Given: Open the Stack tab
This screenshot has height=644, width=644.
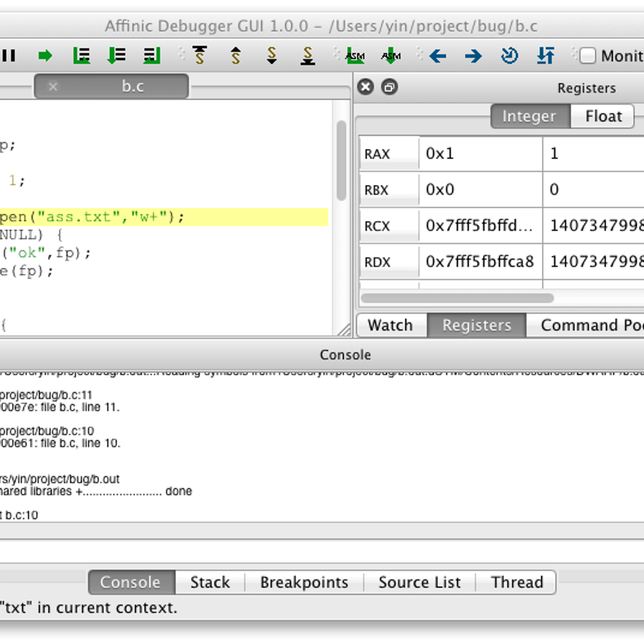Looking at the screenshot, I should pos(210,582).
